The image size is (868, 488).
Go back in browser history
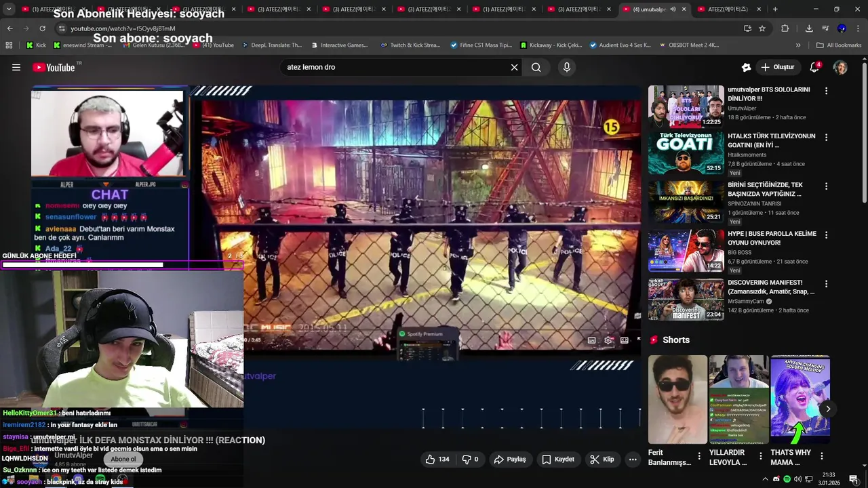click(9, 28)
